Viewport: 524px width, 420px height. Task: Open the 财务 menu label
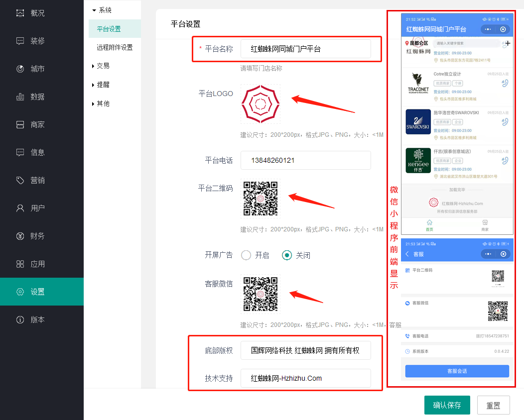[37, 236]
